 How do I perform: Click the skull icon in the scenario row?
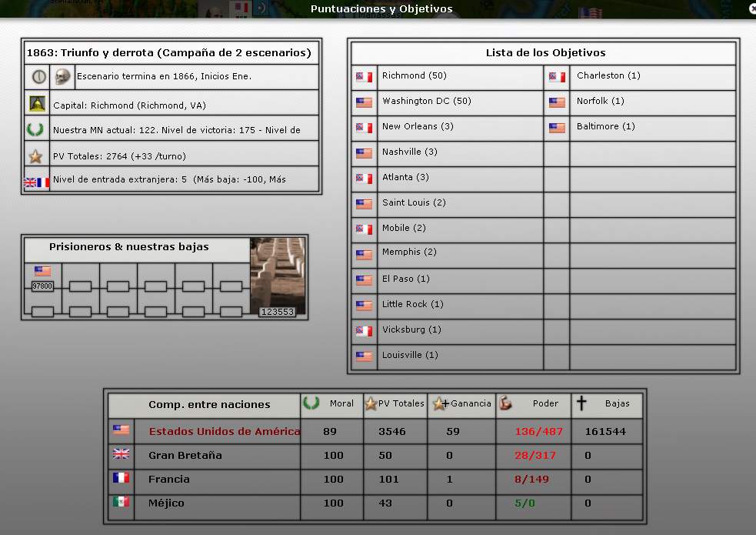coord(62,76)
